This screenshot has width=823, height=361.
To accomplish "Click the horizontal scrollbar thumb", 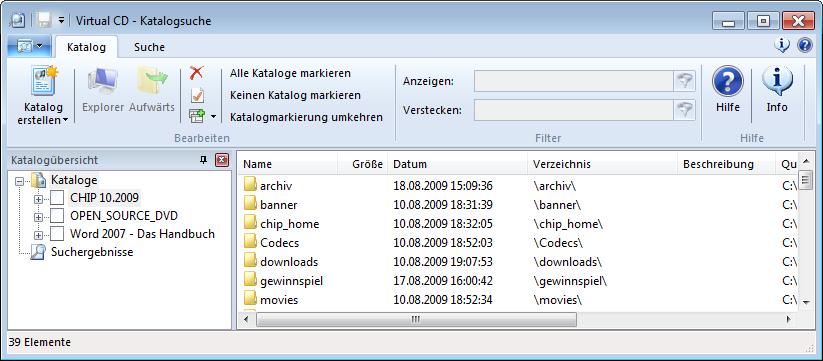I will click(416, 319).
